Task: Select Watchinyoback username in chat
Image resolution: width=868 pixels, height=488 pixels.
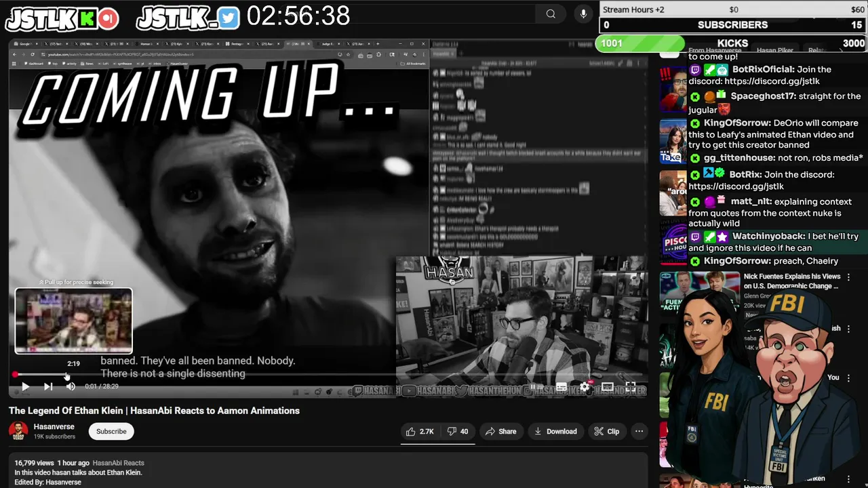Action: 768,237
